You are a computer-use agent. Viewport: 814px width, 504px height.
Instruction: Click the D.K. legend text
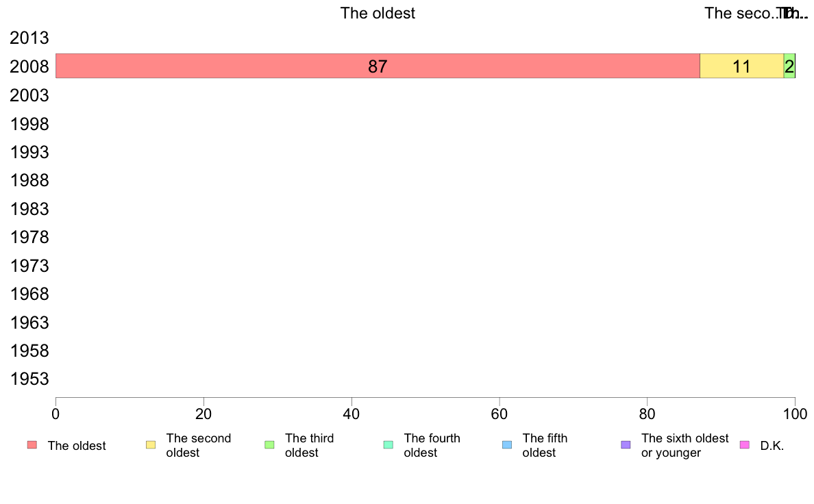772,445
